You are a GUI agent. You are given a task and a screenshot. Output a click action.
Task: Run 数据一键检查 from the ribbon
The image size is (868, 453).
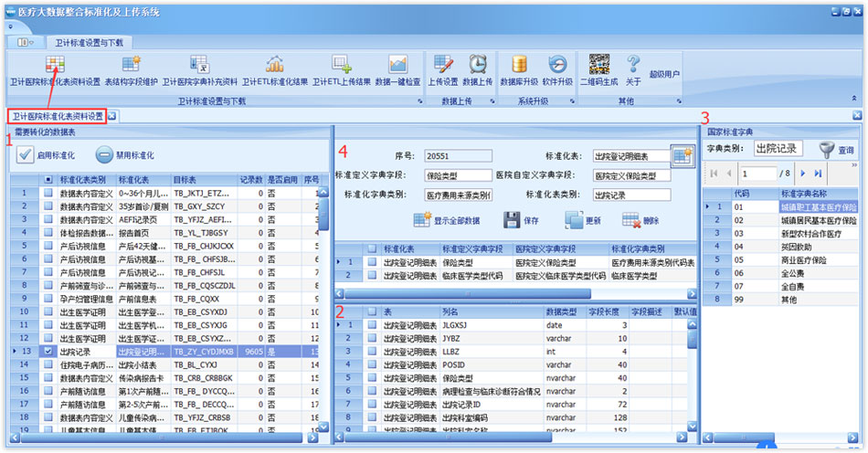397,71
